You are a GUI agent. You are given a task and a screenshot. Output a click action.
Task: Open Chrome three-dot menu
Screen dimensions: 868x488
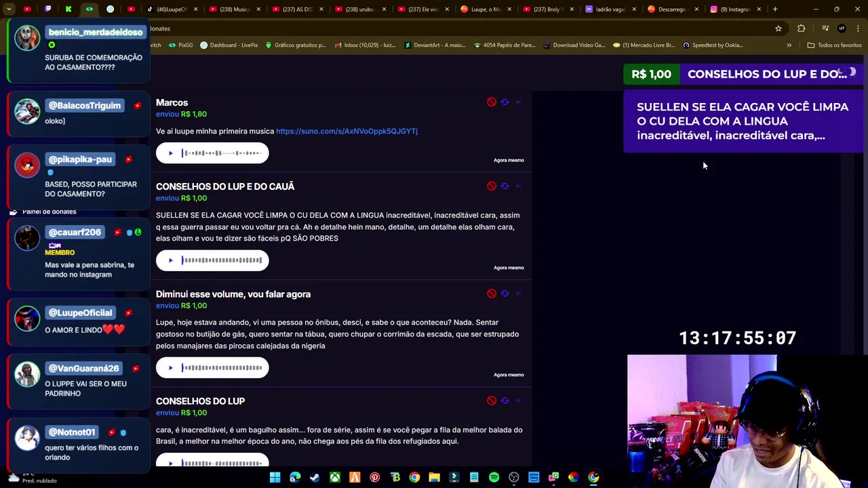[x=858, y=28]
